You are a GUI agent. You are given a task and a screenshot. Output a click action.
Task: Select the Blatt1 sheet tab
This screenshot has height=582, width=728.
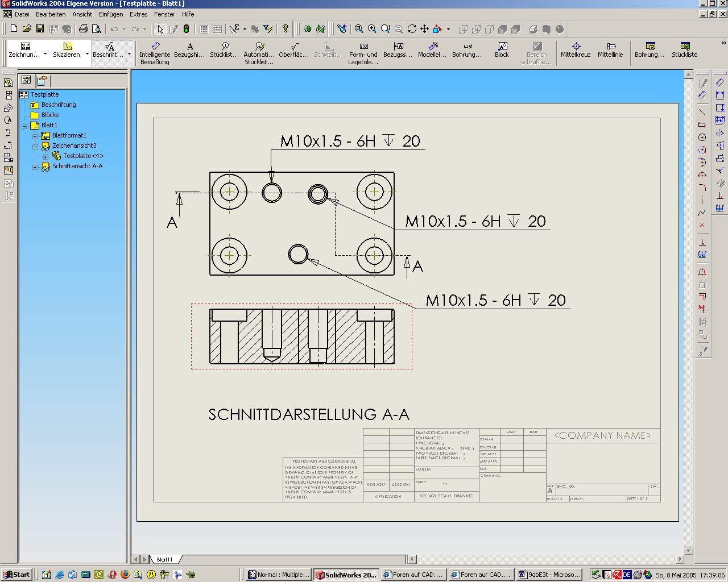[164, 559]
